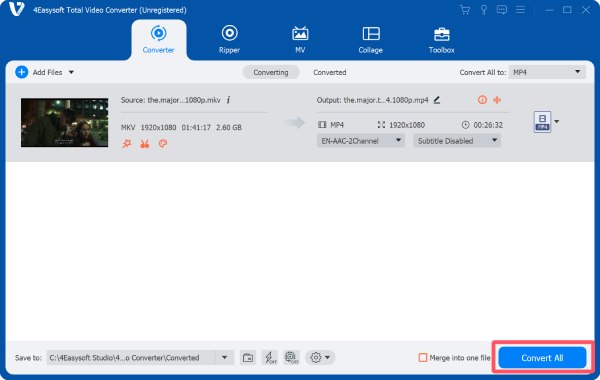Screen dimensions: 600x380
Task: Click the orange plus add output icon
Action: click(x=497, y=100)
